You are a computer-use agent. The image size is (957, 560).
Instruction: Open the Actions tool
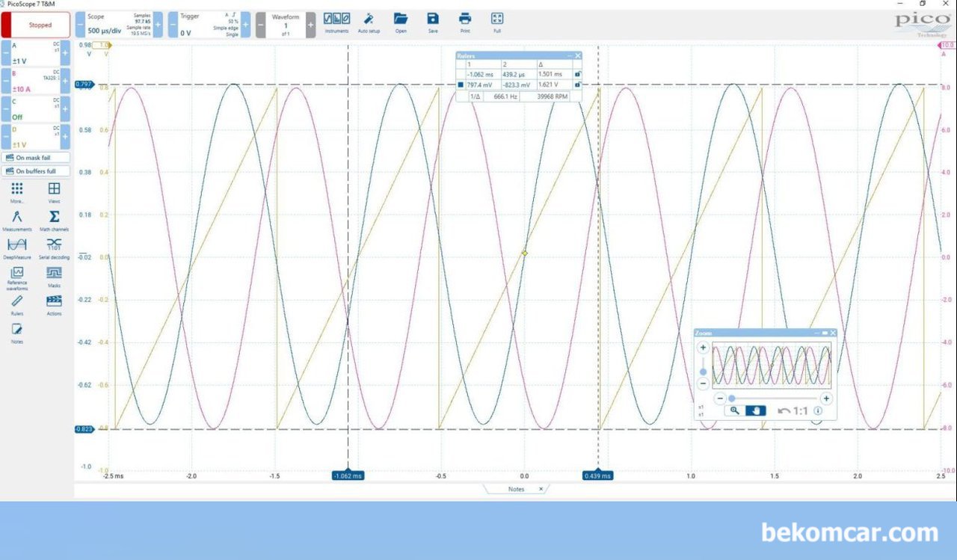54,305
